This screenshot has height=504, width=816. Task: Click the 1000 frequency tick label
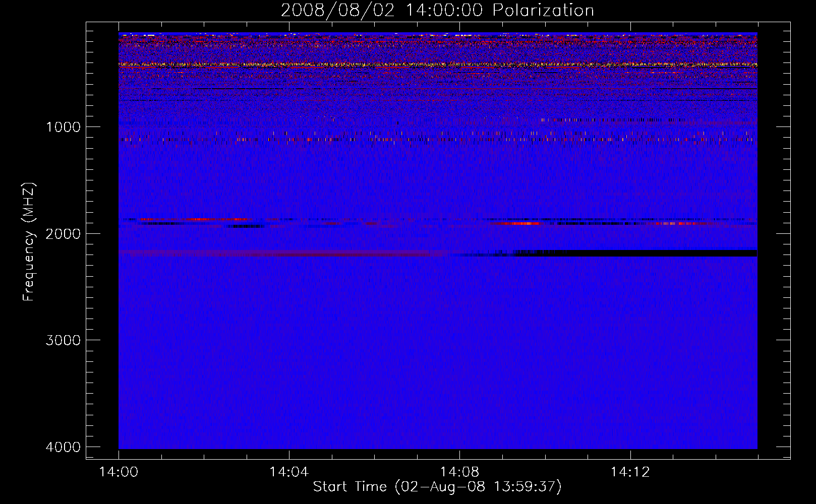63,127
